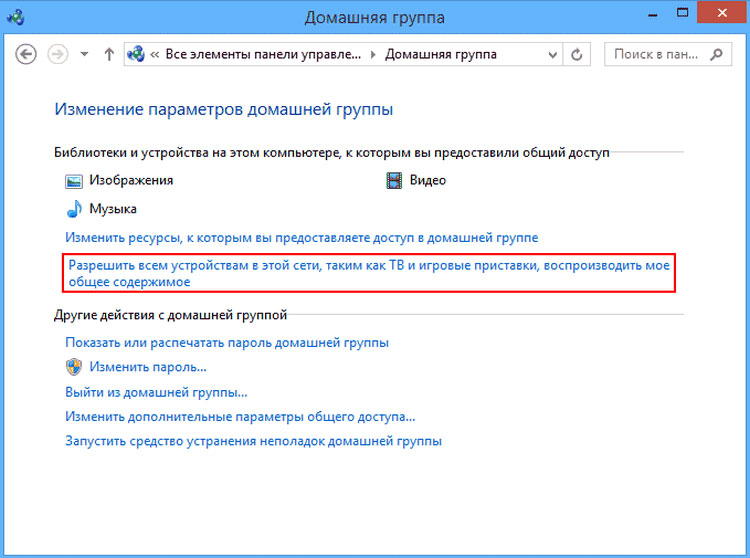Open the recent locations dropdown arrow
This screenshot has height=558, width=750.
click(x=84, y=54)
